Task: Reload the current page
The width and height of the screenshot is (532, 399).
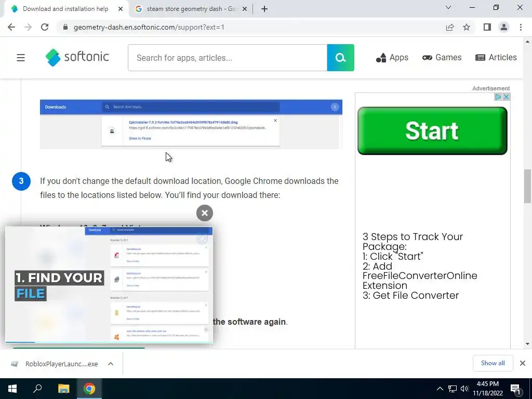Action: point(45,27)
